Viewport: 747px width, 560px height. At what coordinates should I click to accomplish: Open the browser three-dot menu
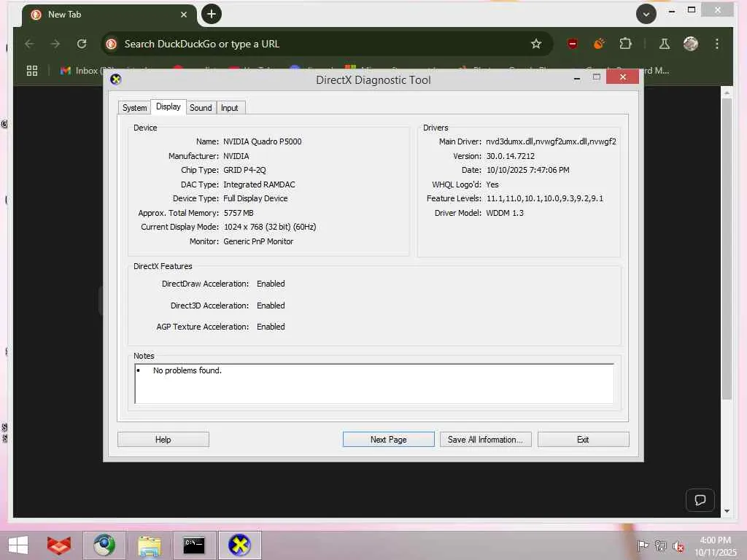click(717, 44)
